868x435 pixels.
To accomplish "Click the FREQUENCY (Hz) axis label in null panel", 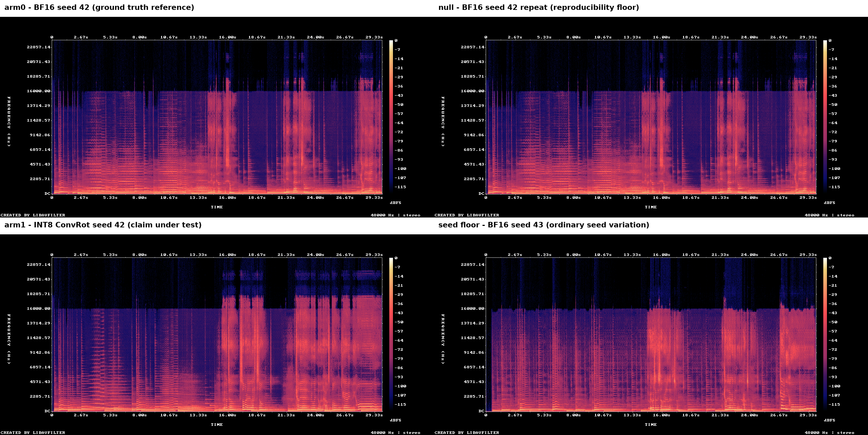I will pos(443,122).
